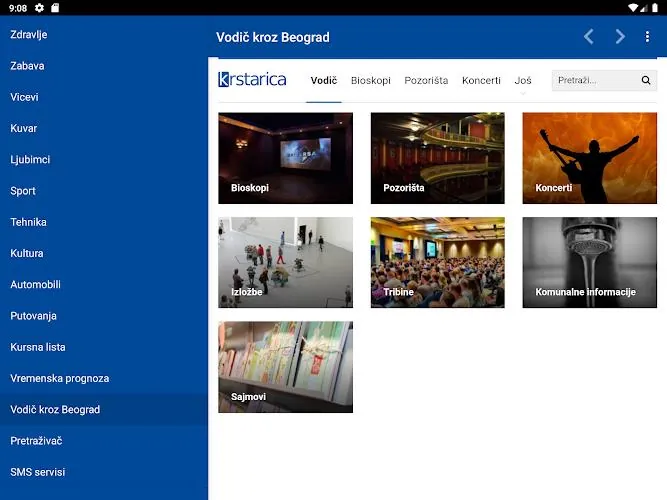The height and width of the screenshot is (500, 667).
Task: Select the Koncerti tab
Action: 481,80
